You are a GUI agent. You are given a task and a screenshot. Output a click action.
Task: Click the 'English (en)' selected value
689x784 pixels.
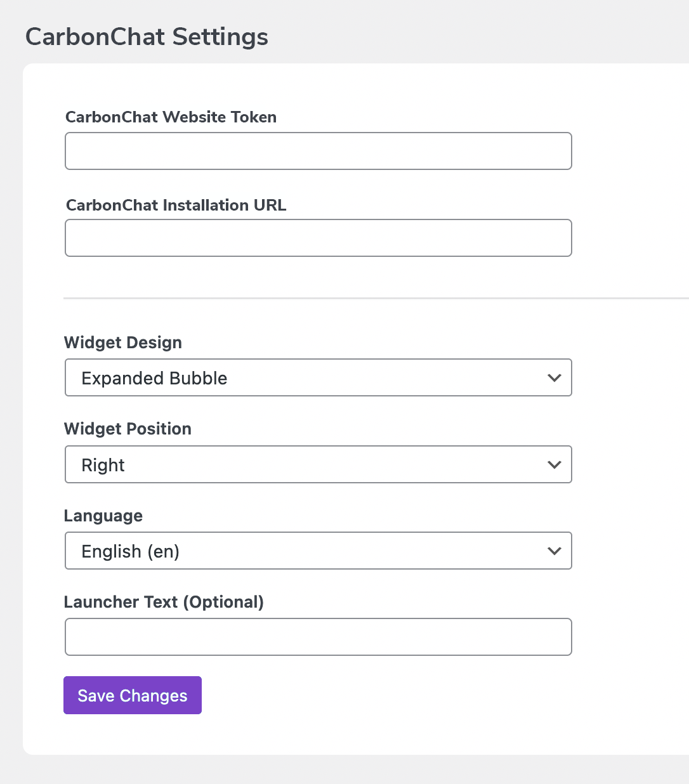point(130,551)
